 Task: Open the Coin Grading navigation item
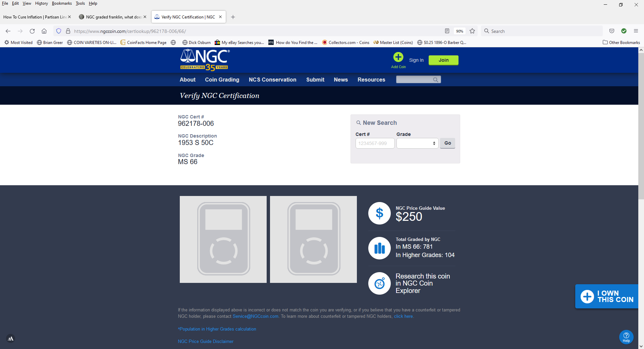(x=222, y=80)
